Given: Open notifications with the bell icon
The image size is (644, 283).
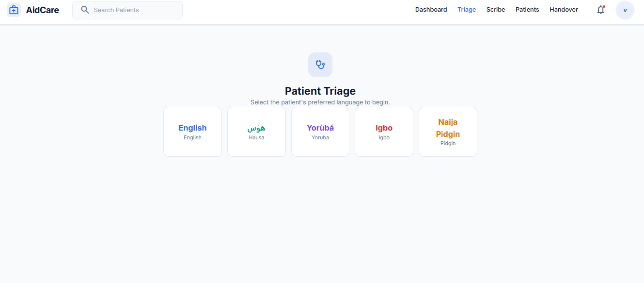Looking at the screenshot, I should [x=600, y=10].
